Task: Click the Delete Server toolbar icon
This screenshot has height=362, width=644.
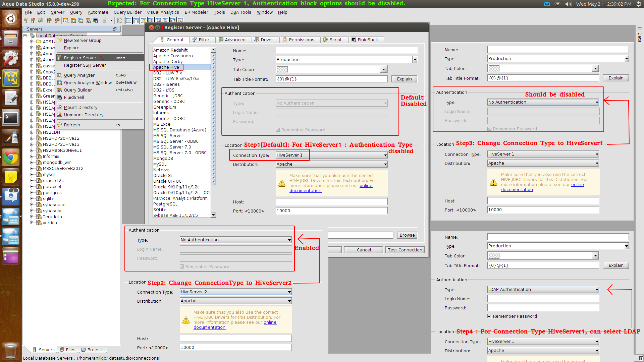Action: tap(33, 20)
